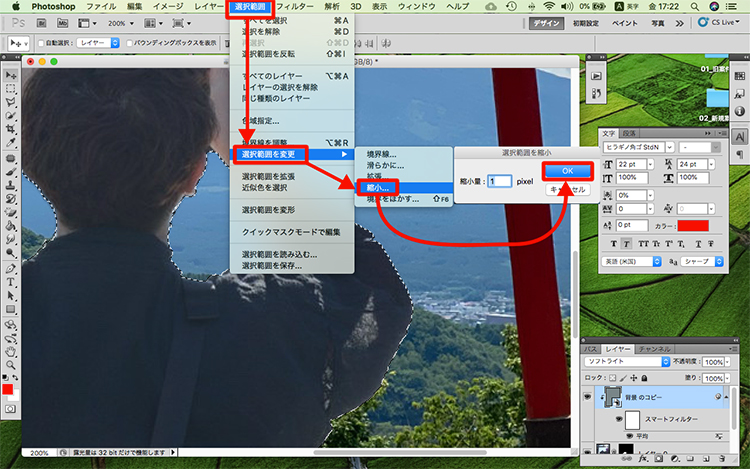750x469 pixels.
Task: Select the Zoom magnifier tool
Action: [11, 365]
